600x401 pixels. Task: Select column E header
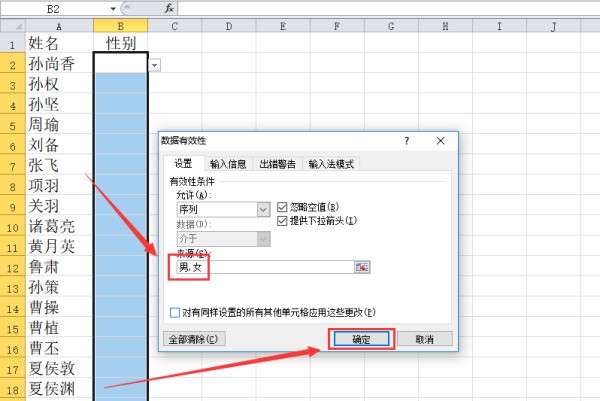[283, 26]
